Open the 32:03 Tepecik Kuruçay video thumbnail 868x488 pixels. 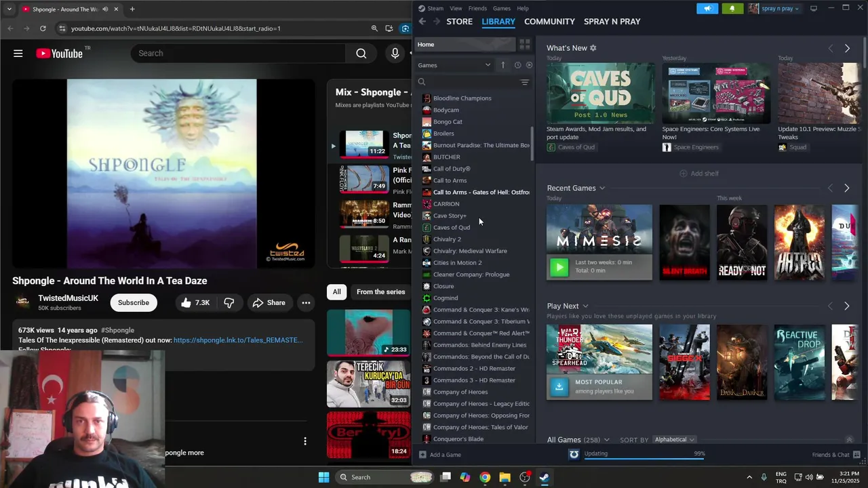(368, 384)
